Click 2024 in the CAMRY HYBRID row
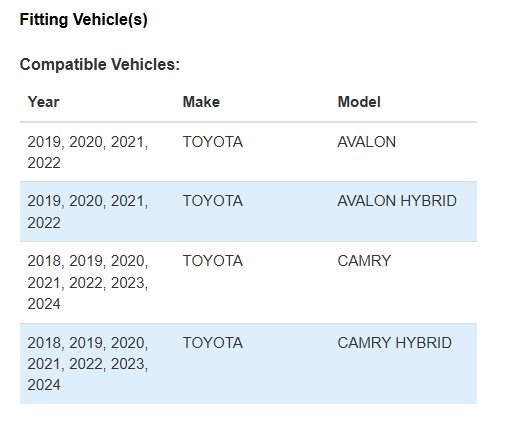The width and height of the screenshot is (510, 429). coord(44,385)
